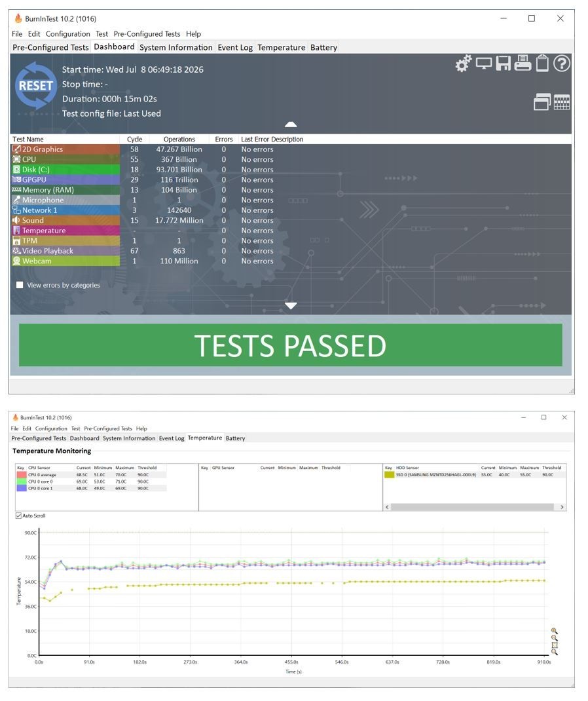This screenshot has width=588, height=701.
Task: Click '47.267 Billion' operations for 2D Graphics
Action: 179,149
